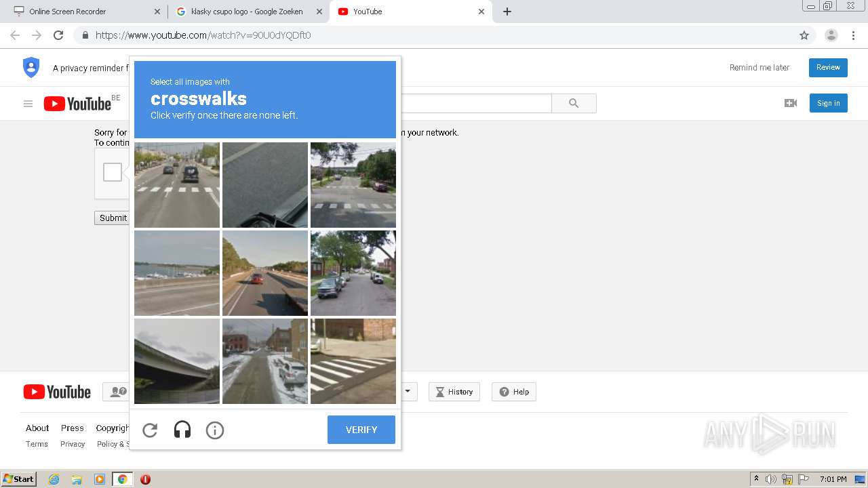The image size is (868, 488).
Task: View site information lock icon
Action: click(x=85, y=35)
